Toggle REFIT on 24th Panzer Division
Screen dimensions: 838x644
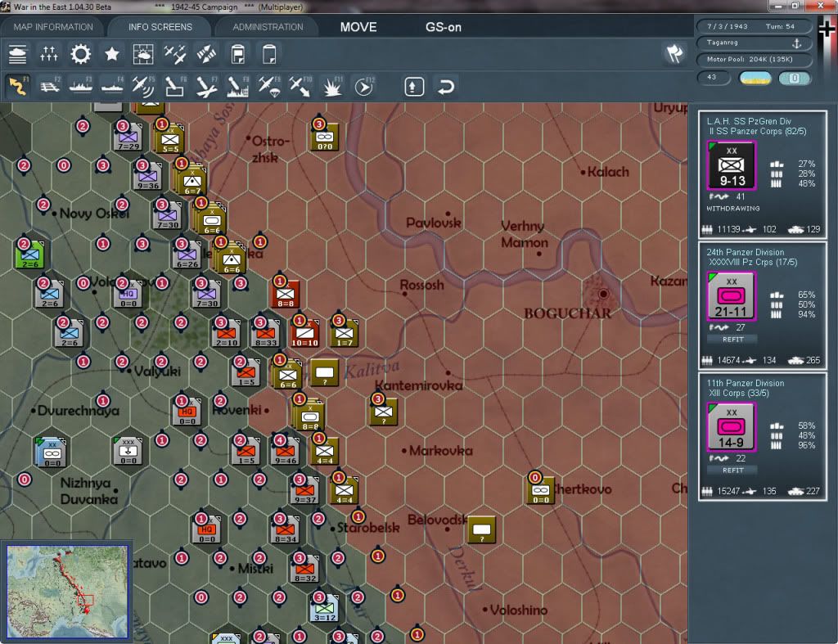(732, 340)
